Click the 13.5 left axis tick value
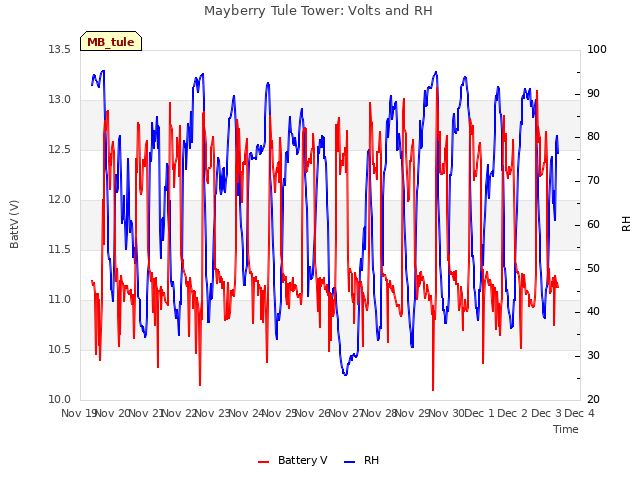The width and height of the screenshot is (640, 480). (59, 49)
